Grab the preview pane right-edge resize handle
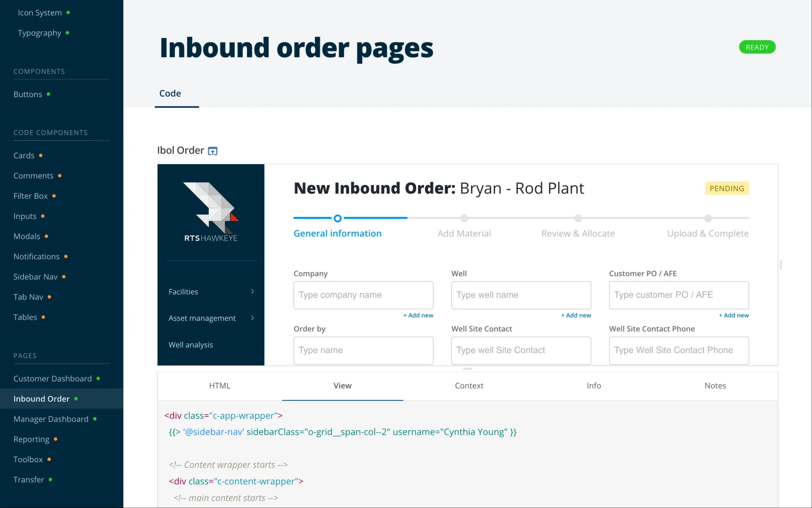Image resolution: width=812 pixels, height=508 pixels. click(x=781, y=265)
